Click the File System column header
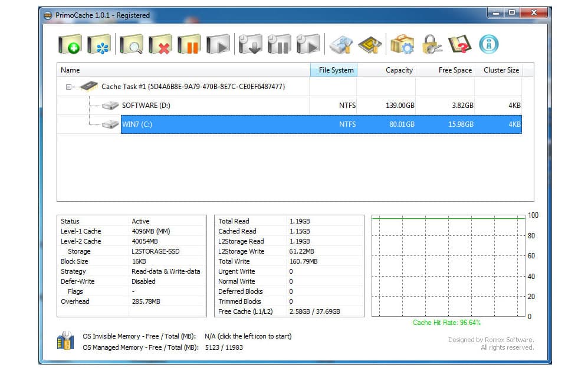The image size is (588, 371). tap(333, 70)
